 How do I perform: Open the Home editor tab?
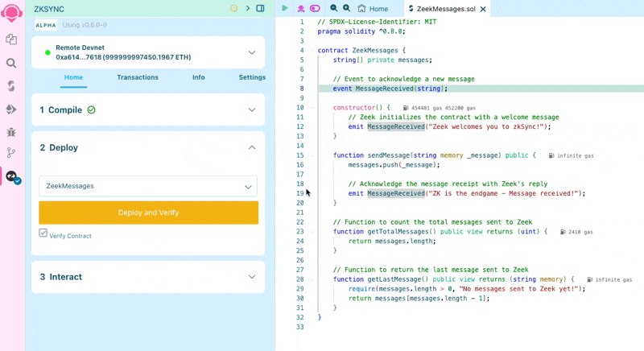373,9
